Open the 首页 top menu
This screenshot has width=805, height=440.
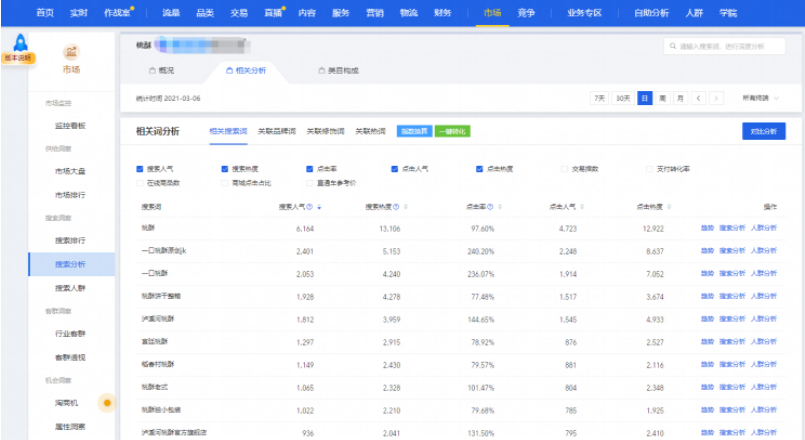(45, 13)
